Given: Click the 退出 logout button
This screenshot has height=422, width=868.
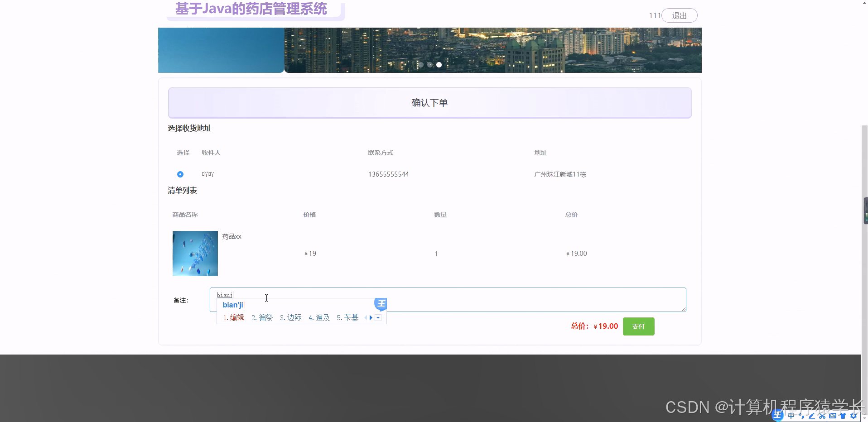Looking at the screenshot, I should [x=679, y=15].
